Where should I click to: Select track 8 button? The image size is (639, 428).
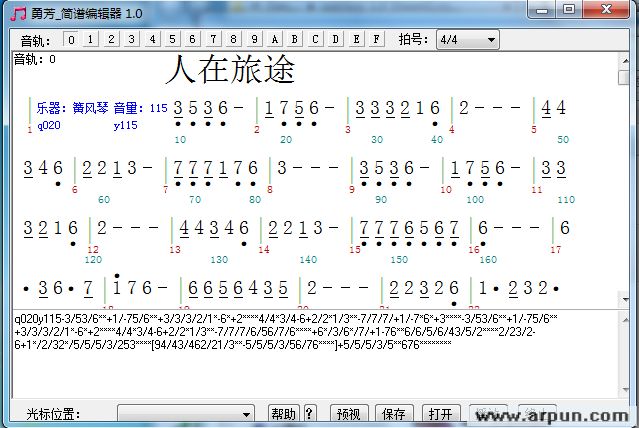(x=234, y=40)
